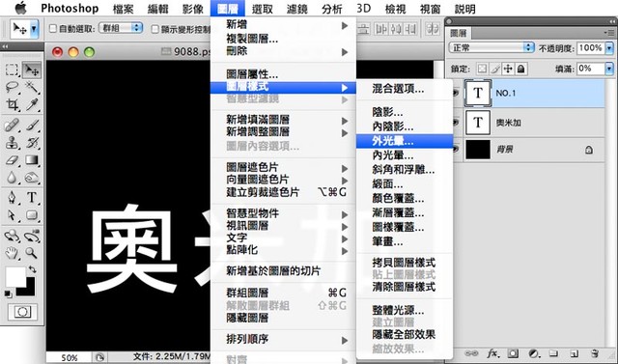Select the Brush tool

[x=32, y=126]
